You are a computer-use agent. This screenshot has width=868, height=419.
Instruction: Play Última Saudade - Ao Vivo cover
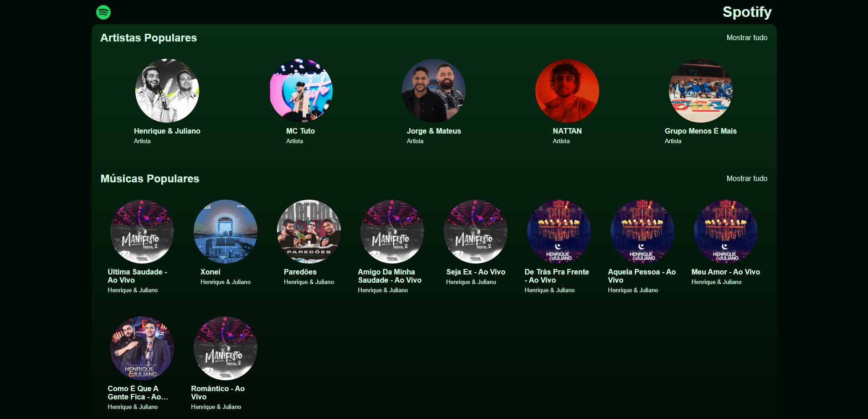[142, 232]
